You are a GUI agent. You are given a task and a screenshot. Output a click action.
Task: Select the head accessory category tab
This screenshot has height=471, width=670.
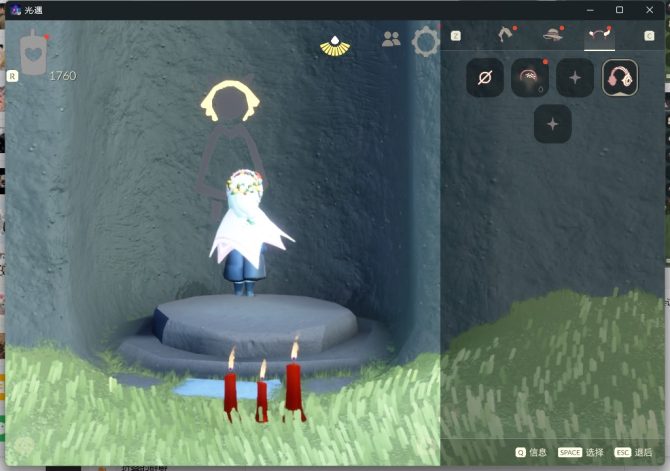[x=599, y=35]
